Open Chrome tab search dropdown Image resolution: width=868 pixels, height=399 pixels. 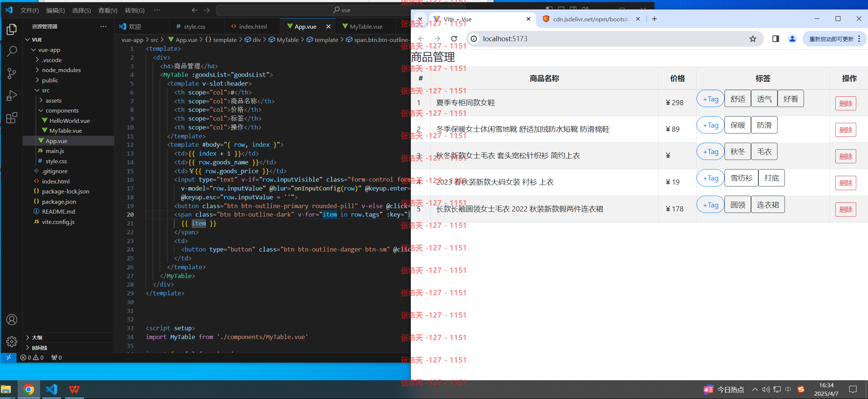coord(420,19)
